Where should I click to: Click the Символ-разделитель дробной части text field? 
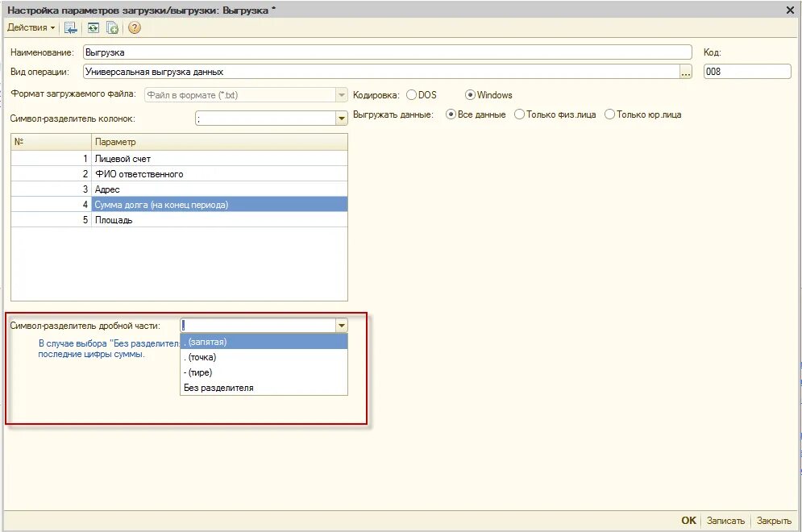click(258, 326)
